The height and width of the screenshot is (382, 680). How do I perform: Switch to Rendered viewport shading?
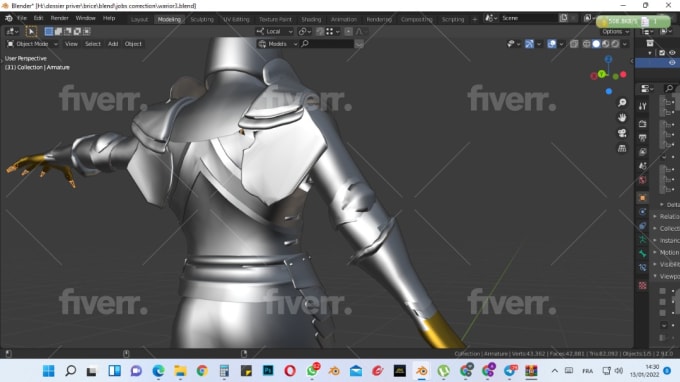point(615,44)
